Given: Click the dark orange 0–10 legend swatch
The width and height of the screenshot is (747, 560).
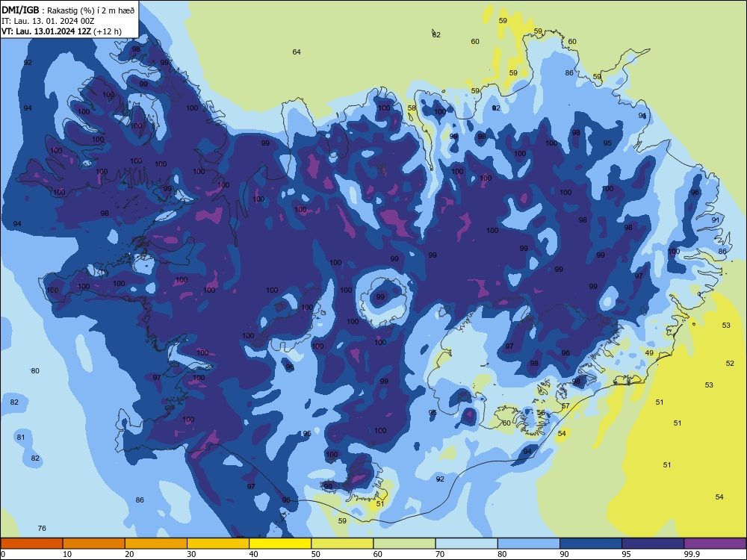Looking at the screenshot, I should pyautogui.click(x=31, y=544).
